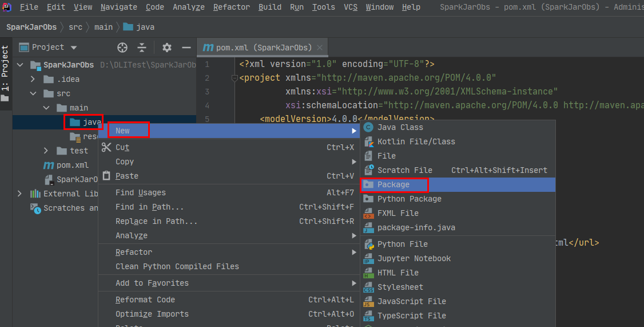Click the locate/select opened file target icon

click(122, 48)
